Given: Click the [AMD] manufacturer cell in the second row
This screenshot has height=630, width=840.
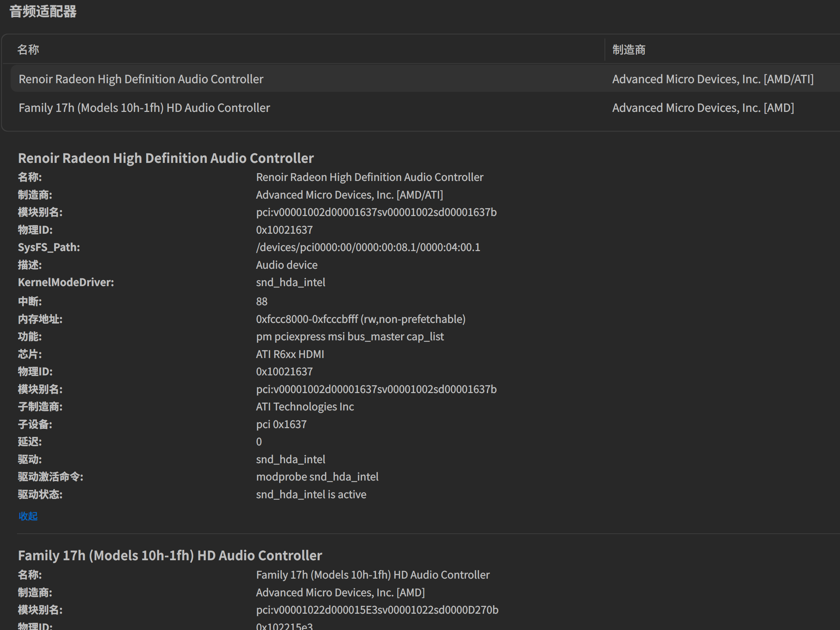Looking at the screenshot, I should click(x=703, y=108).
